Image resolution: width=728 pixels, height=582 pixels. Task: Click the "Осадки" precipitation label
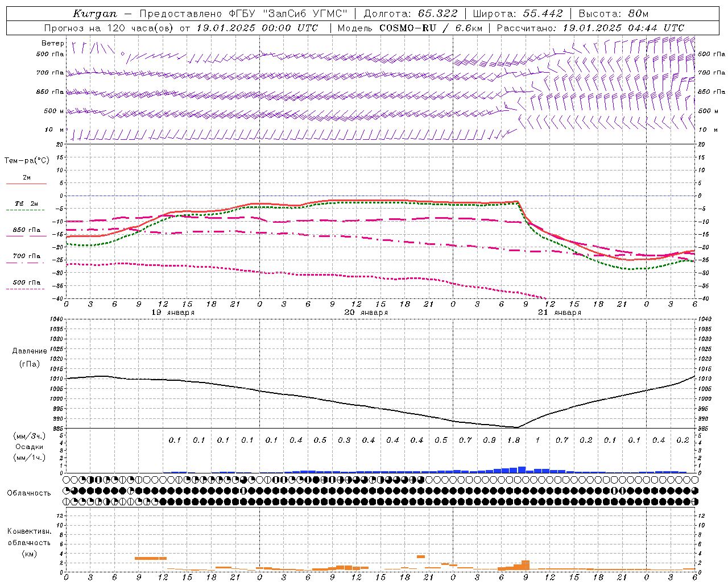click(x=30, y=447)
